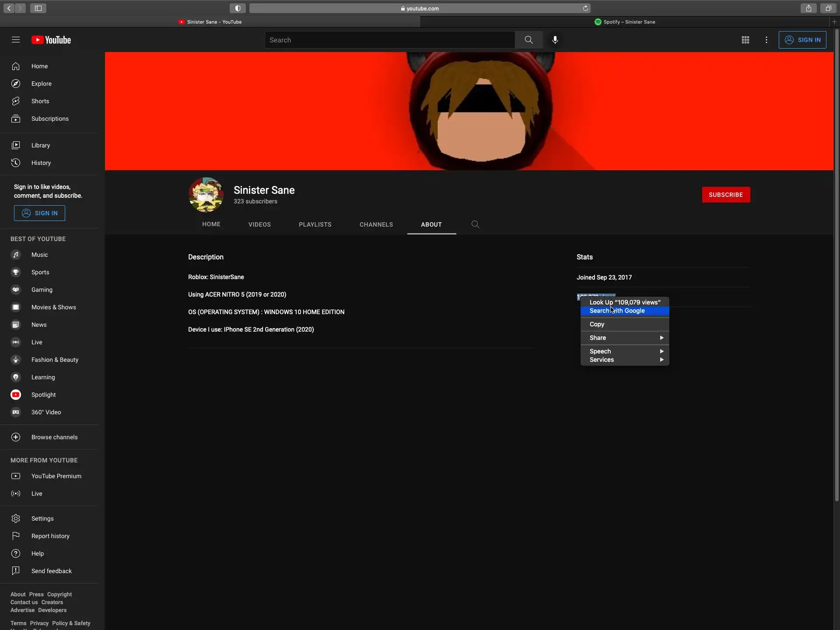Image resolution: width=840 pixels, height=630 pixels.
Task: Click the microphone voice search icon
Action: (x=555, y=40)
